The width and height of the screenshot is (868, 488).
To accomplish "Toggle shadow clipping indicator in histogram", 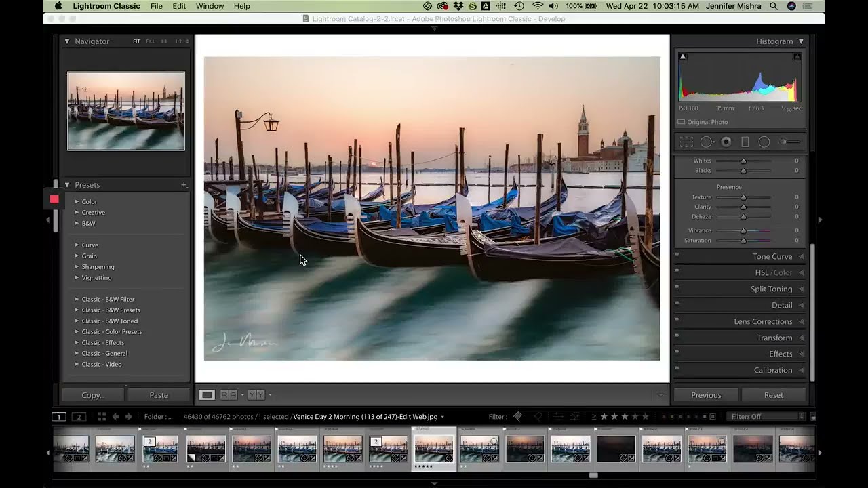I will (683, 57).
